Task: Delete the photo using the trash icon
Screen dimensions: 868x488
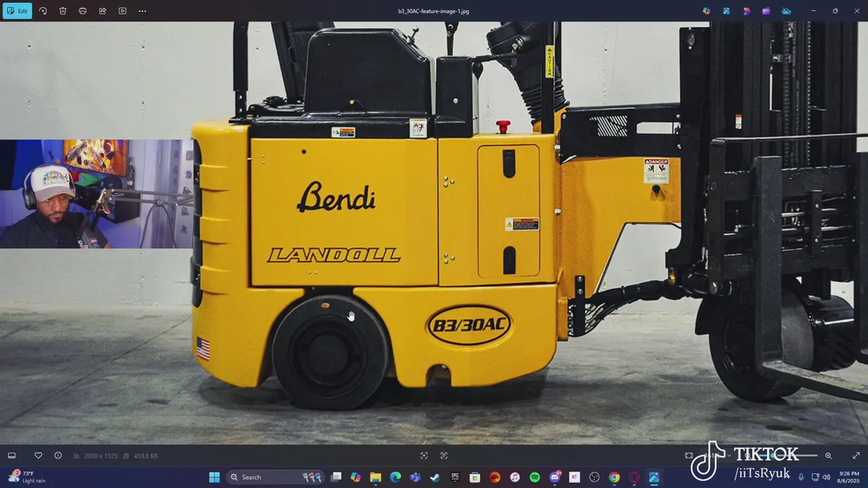Action: (x=62, y=11)
